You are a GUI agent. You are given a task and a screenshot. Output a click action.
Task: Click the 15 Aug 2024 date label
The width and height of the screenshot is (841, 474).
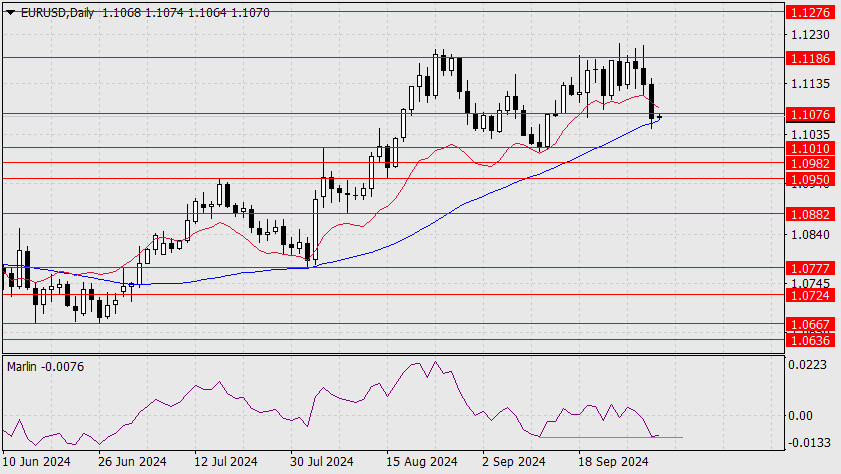(x=422, y=462)
